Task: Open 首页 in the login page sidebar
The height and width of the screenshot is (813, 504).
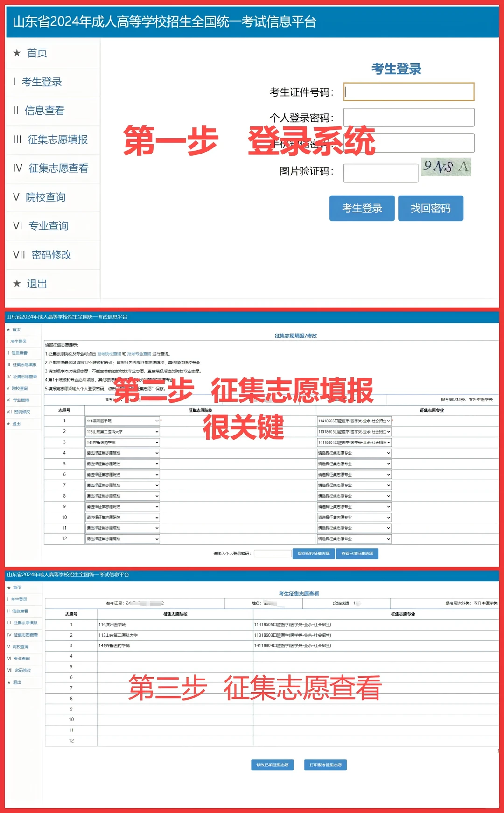Action: click(37, 53)
